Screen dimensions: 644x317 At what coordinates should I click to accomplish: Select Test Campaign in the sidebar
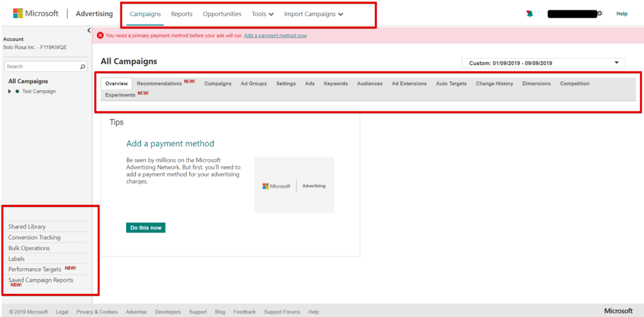click(39, 91)
